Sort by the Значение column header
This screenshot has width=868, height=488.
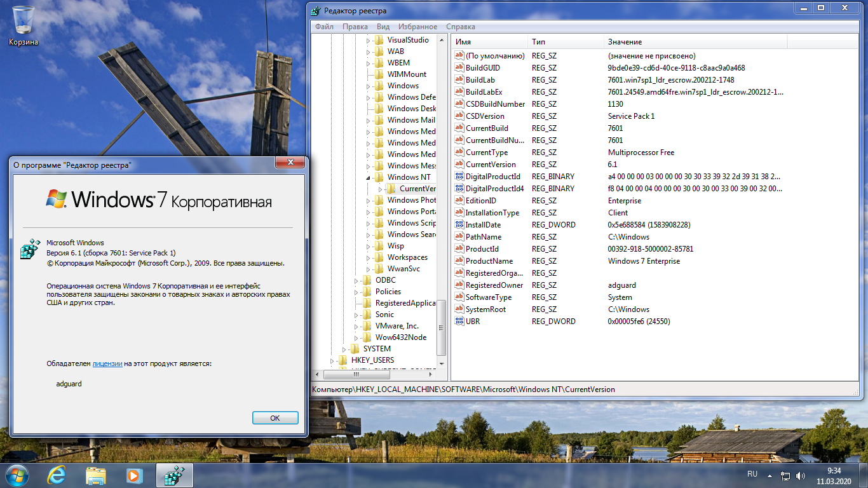point(695,41)
